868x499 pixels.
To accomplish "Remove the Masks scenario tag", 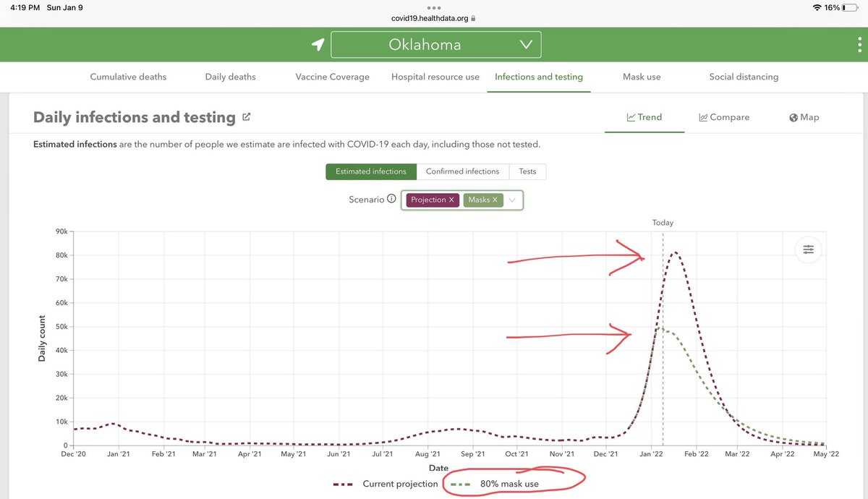I will (x=495, y=200).
